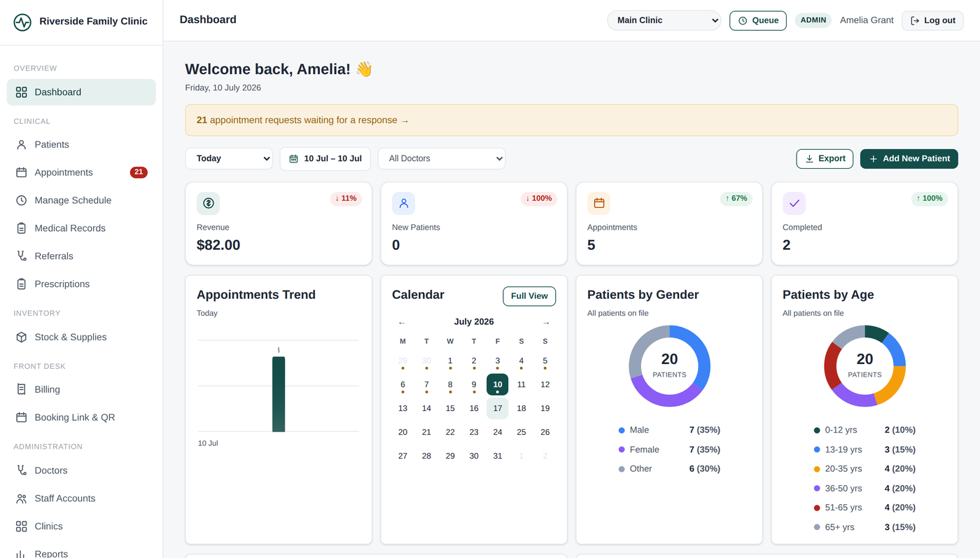The height and width of the screenshot is (558, 980).
Task: Open the Main Clinic location dropdown
Action: click(664, 20)
